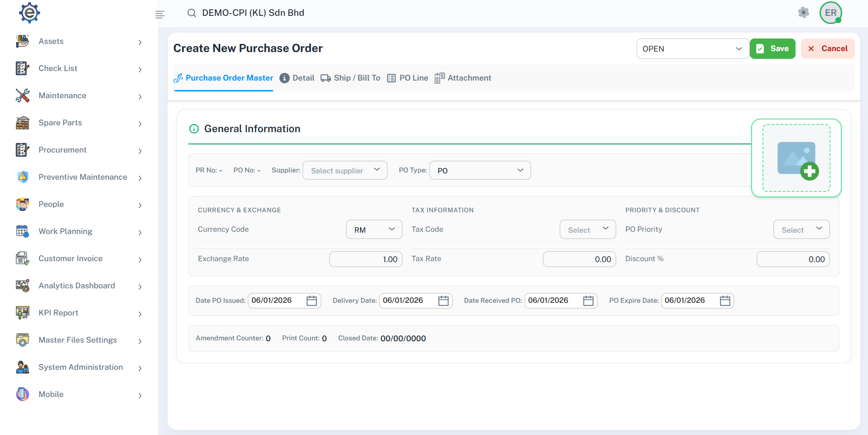
Task: Open calendar picker for PO Expire Date
Action: click(725, 301)
